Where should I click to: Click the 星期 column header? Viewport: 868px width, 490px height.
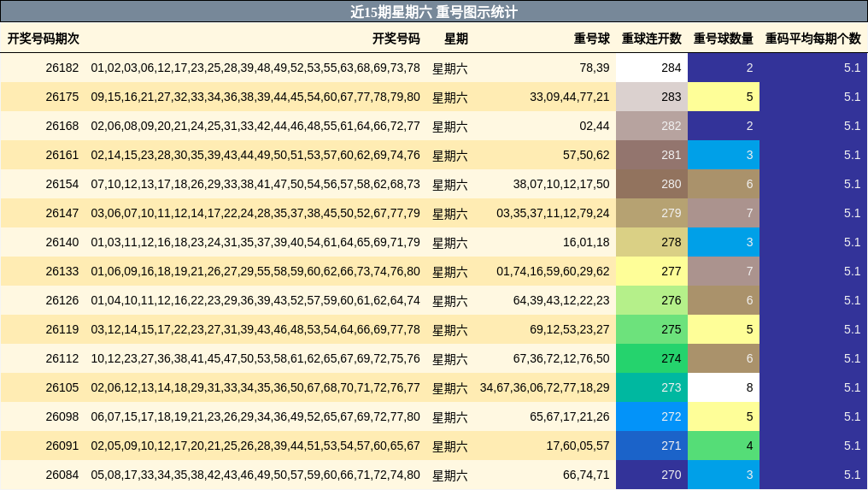[x=456, y=38]
